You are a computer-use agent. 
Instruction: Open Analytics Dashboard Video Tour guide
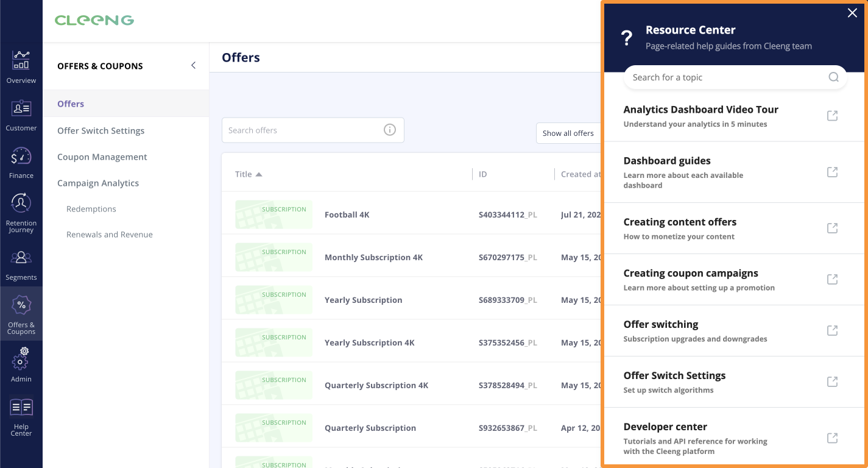[x=701, y=110]
